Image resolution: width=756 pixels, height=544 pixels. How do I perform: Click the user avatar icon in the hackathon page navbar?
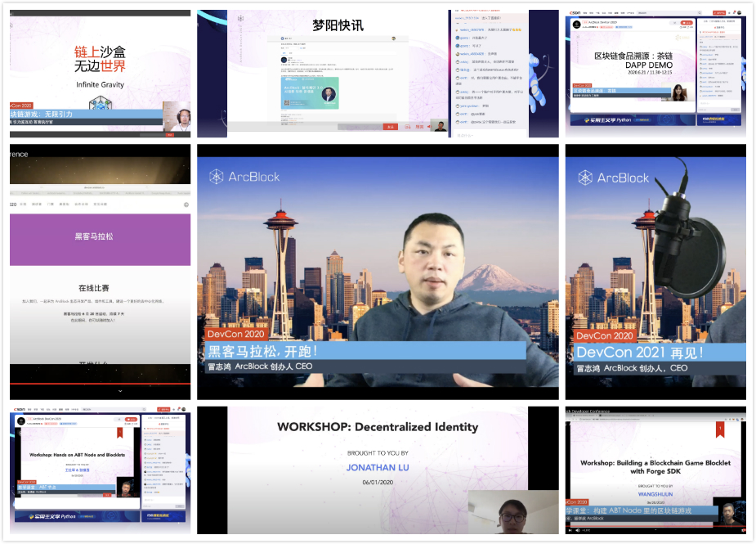(186, 205)
